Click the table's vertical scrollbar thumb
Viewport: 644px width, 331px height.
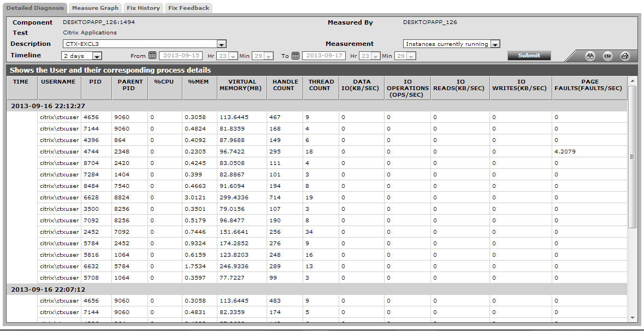click(632, 156)
